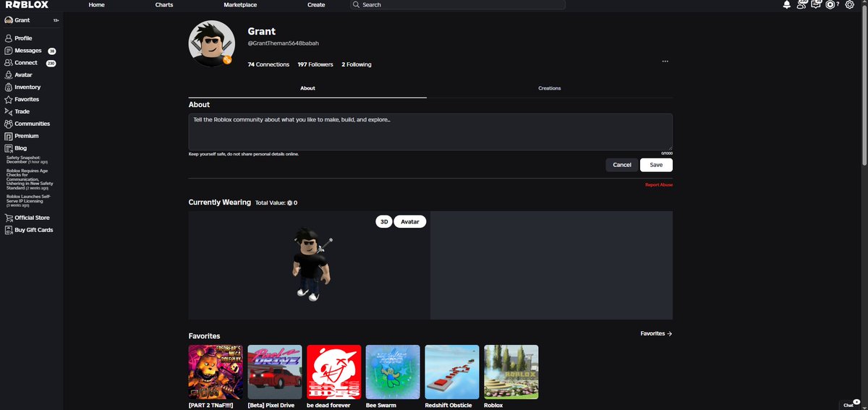The width and height of the screenshot is (868, 410).
Task: Click the avatar figure in Currently Wearing
Action: [311, 264]
